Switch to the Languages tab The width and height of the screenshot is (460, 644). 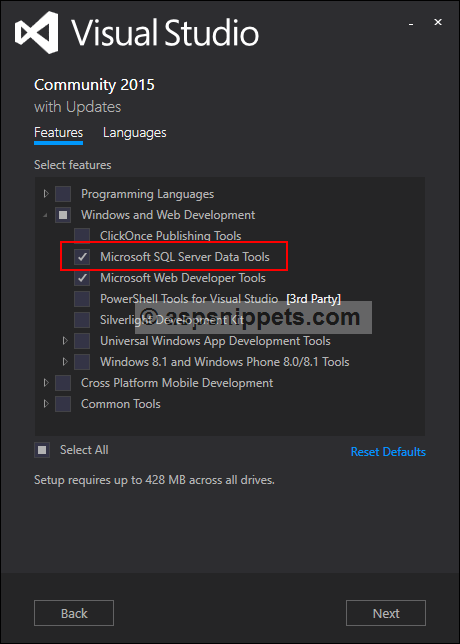pyautogui.click(x=135, y=133)
